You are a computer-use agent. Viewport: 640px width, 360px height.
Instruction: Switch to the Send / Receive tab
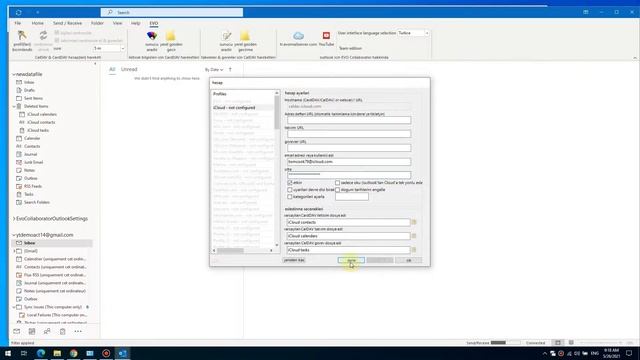pos(67,23)
